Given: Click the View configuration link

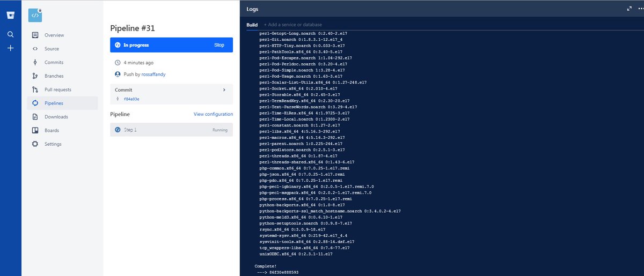Looking at the screenshot, I should [213, 114].
